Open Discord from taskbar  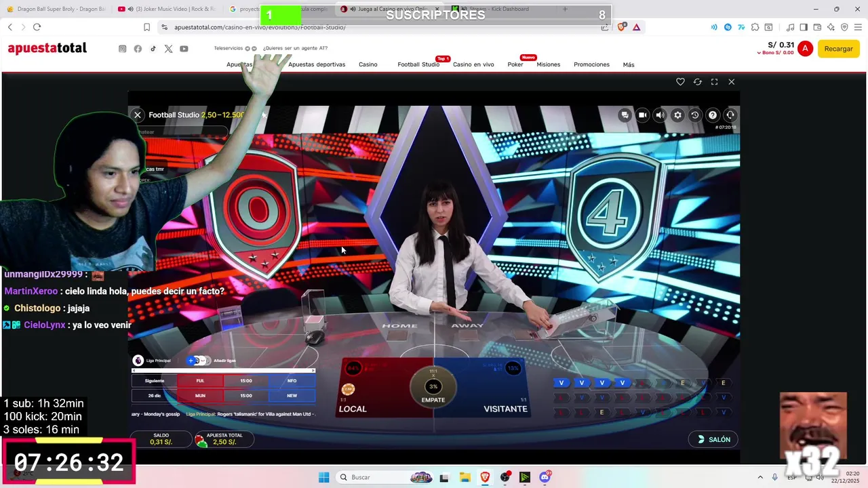(x=545, y=477)
